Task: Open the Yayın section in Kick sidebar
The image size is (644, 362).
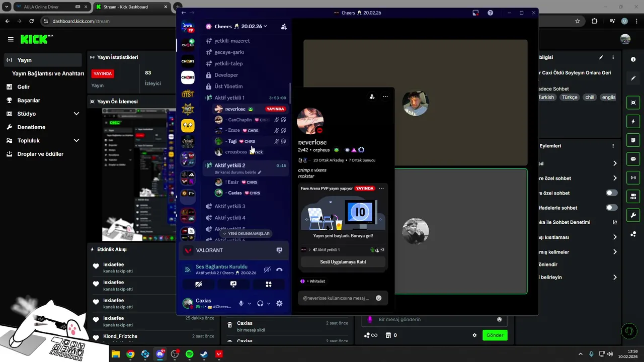Action: [43, 60]
